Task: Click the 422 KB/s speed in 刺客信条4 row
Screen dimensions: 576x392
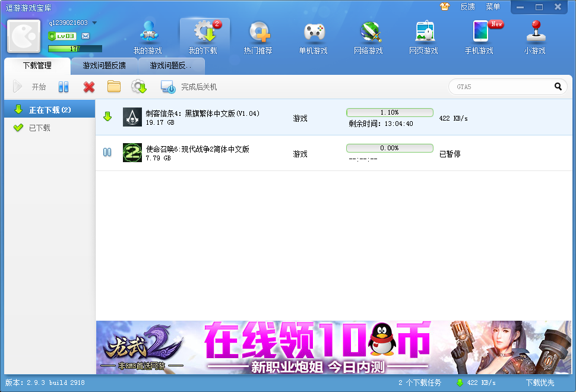Action: [x=453, y=118]
